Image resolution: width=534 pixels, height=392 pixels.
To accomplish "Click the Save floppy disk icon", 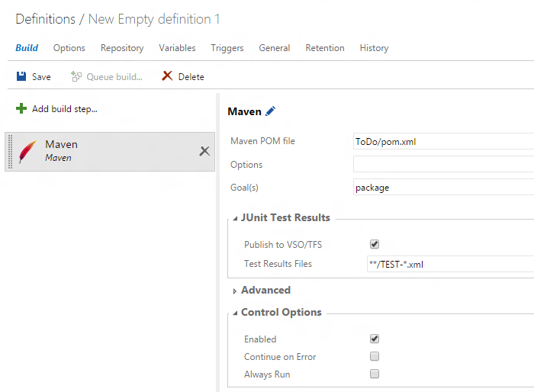I will tap(21, 76).
